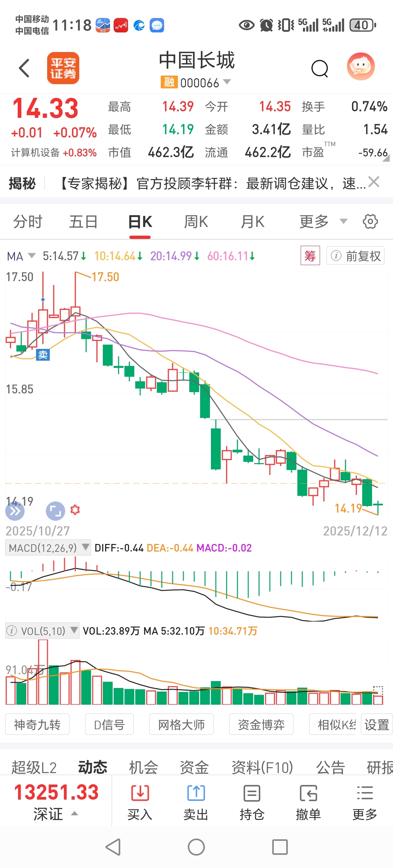393x868 pixels.
Task: Expand the 深证 index switcher arrow
Action: tap(74, 813)
